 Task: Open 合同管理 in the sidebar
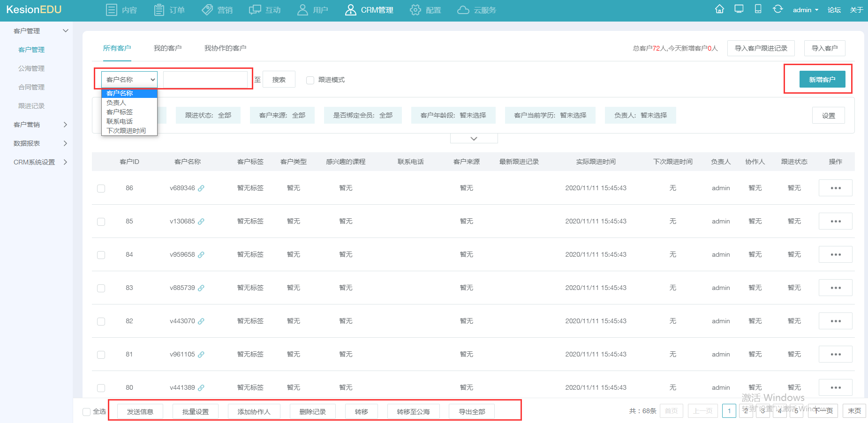point(31,87)
